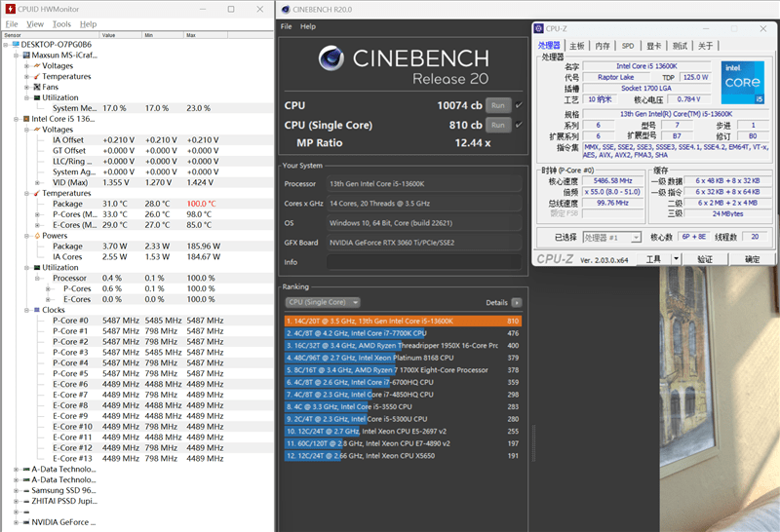Viewport: 780px width, 532px height.
Task: Click the Cinebench Release 20 logo
Action: click(404, 64)
